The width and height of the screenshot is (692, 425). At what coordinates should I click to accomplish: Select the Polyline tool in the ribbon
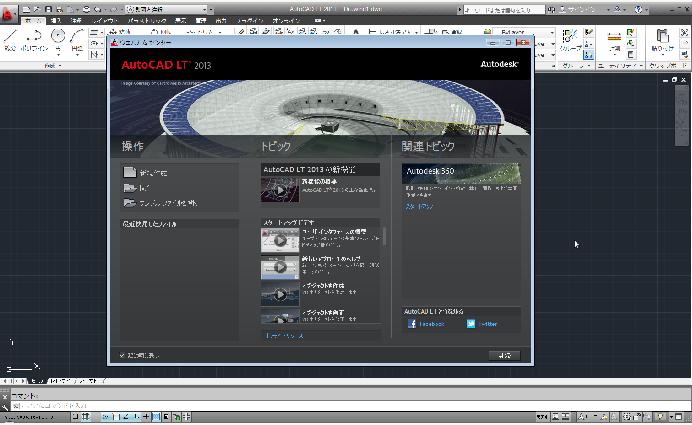pos(34,40)
